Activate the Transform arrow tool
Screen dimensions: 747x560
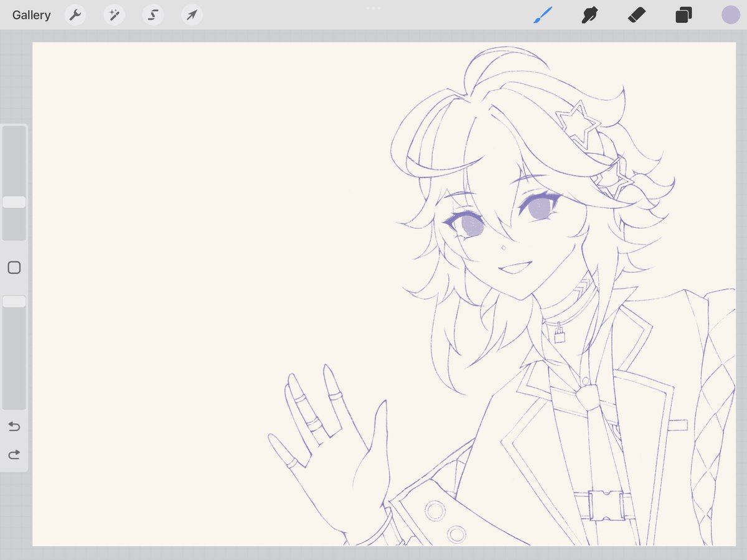pyautogui.click(x=192, y=15)
